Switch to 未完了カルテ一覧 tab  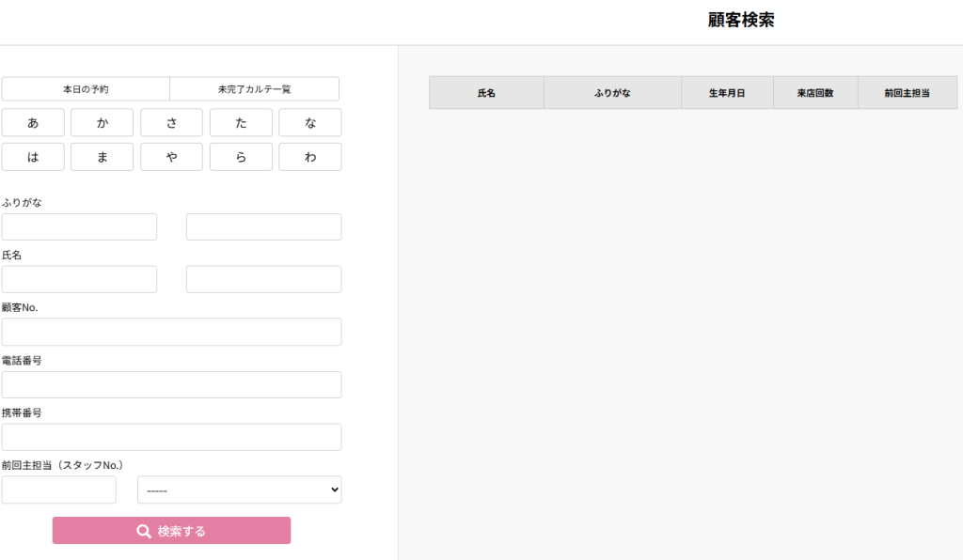click(254, 89)
